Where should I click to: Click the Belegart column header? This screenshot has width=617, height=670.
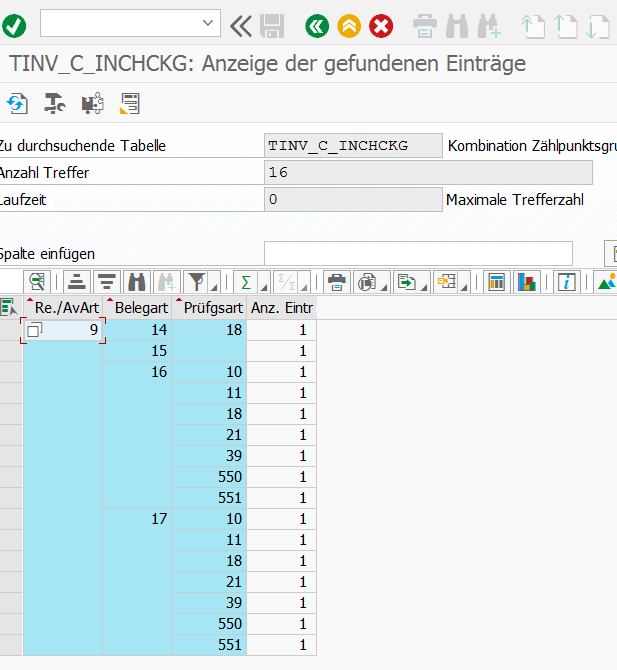click(139, 307)
